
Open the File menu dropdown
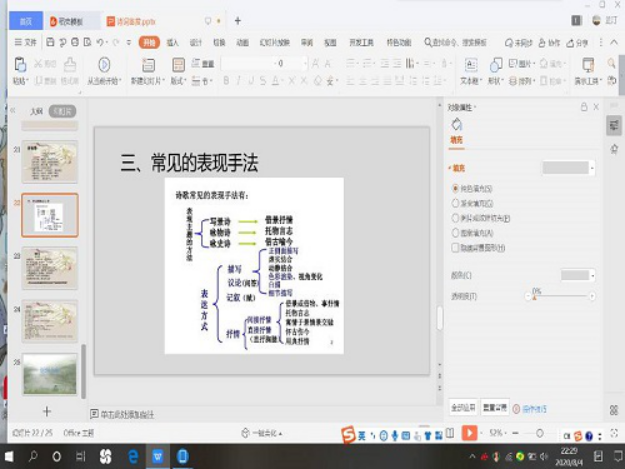pos(27,42)
